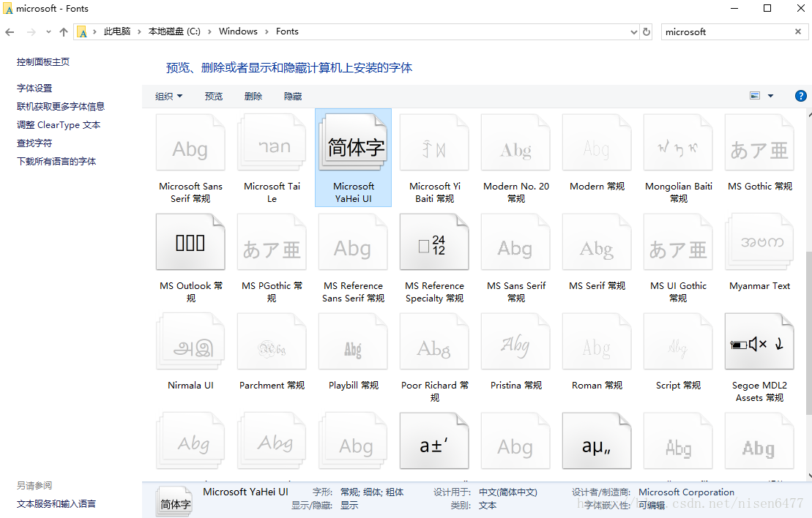This screenshot has width=812, height=518.
Task: Select the Script font icon
Action: point(679,342)
